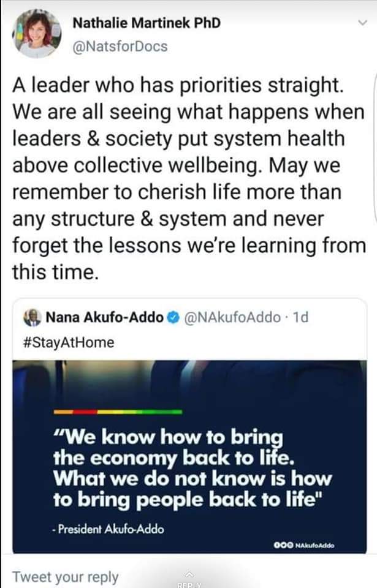Click the blue verified badge
Image resolution: width=377 pixels, height=588 pixels.
click(x=173, y=318)
